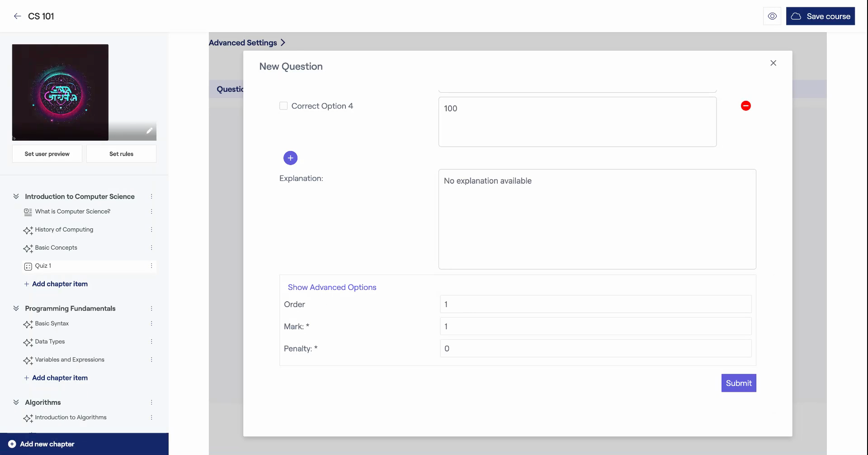
Task: Click the Save course button
Action: [x=820, y=16]
